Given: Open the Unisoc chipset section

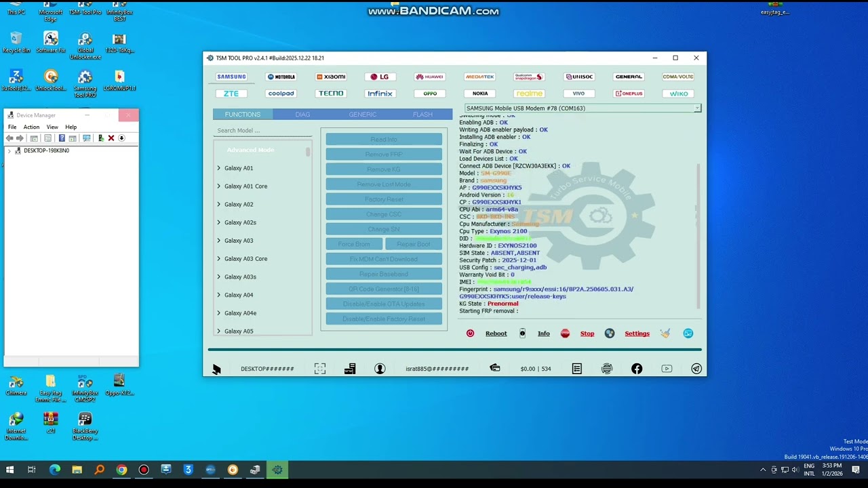Looking at the screenshot, I should [579, 77].
